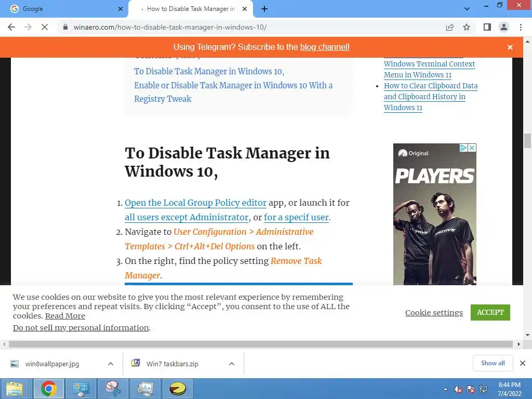Close the Google tab
Viewport: 532px width, 399px height.
[x=121, y=9]
